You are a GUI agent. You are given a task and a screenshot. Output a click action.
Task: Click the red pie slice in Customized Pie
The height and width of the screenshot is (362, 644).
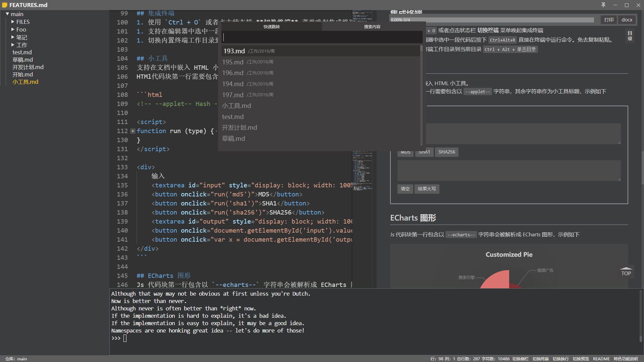[496, 280]
